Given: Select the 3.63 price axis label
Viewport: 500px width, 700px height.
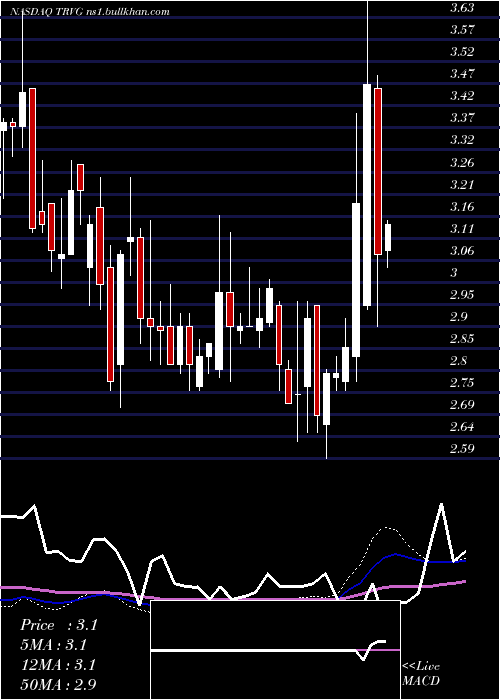Looking at the screenshot, I should click(x=462, y=8).
